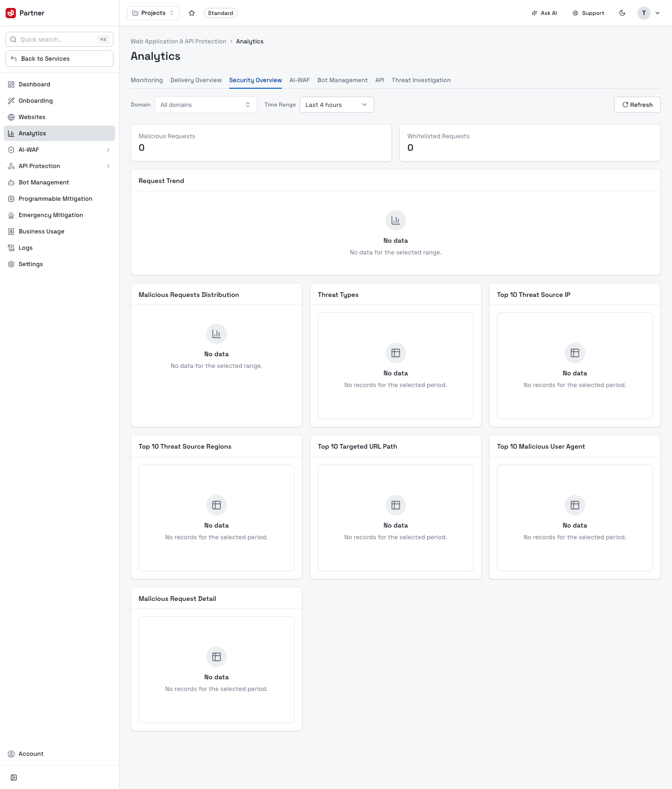Viewport: 672px width, 789px height.
Task: Click the Ask AI button
Action: tap(544, 13)
